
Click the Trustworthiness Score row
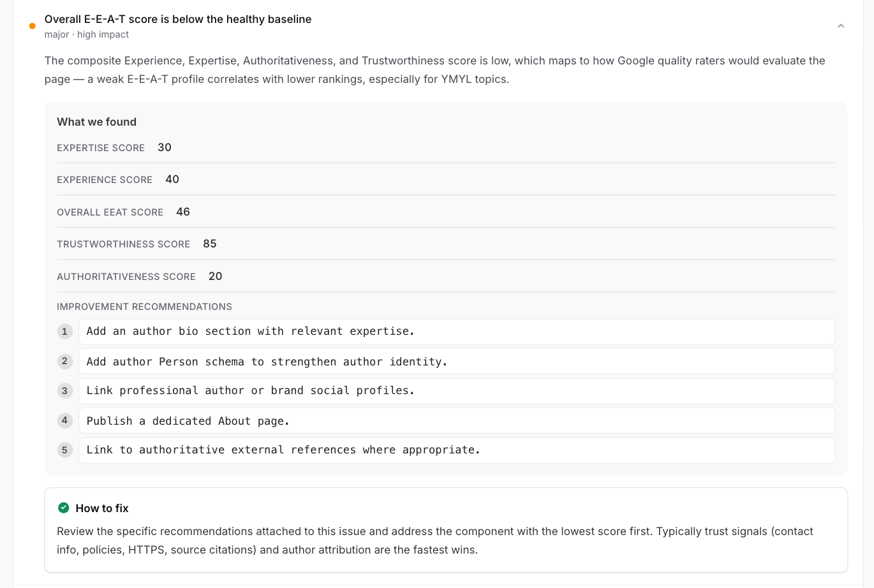pos(446,244)
